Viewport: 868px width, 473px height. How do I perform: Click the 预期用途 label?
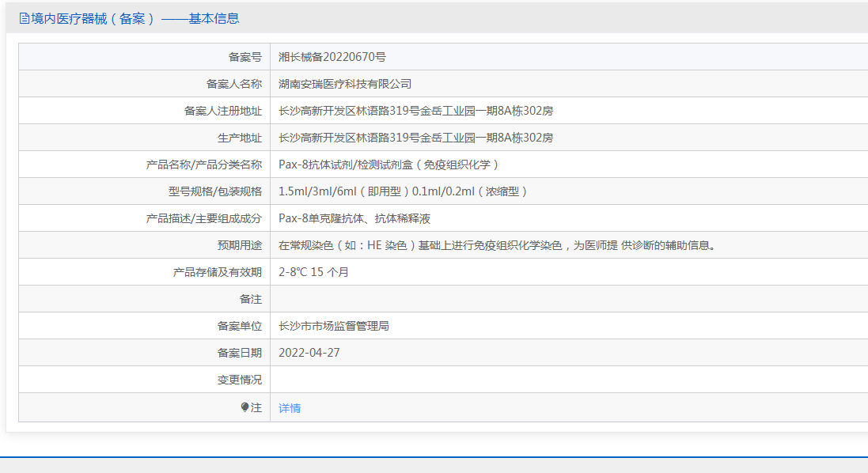click(x=239, y=246)
